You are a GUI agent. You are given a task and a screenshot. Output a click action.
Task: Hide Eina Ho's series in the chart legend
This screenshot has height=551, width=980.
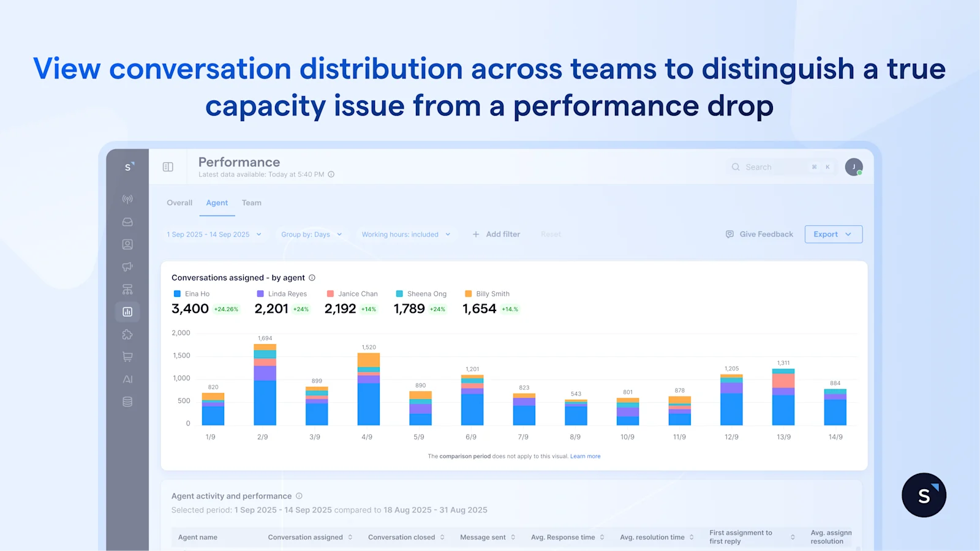192,293
